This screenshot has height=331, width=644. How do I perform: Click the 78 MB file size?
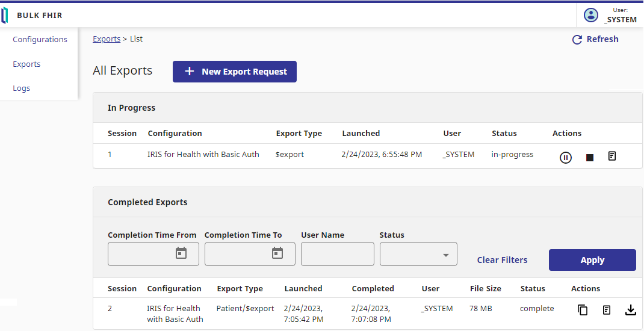click(481, 308)
